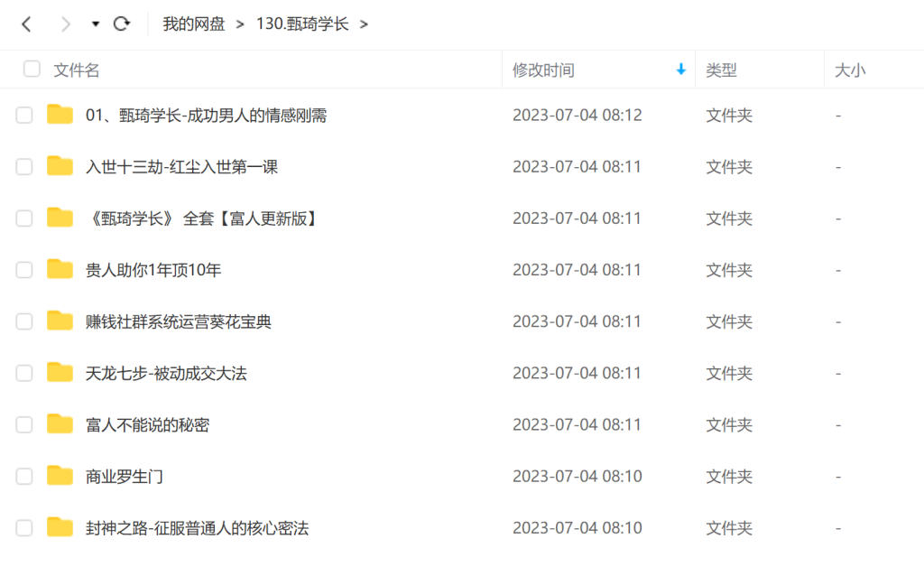Sort by 文件名 column header
The image size is (924, 576).
(x=77, y=70)
